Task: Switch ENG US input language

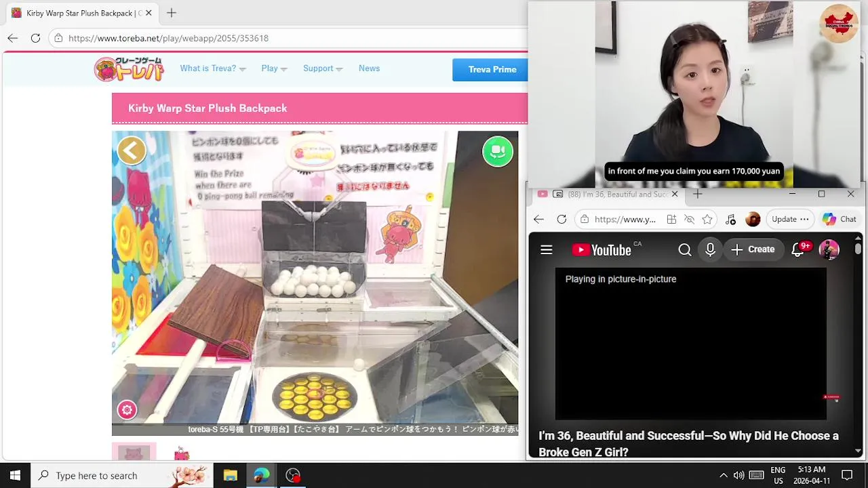Action: (778, 475)
